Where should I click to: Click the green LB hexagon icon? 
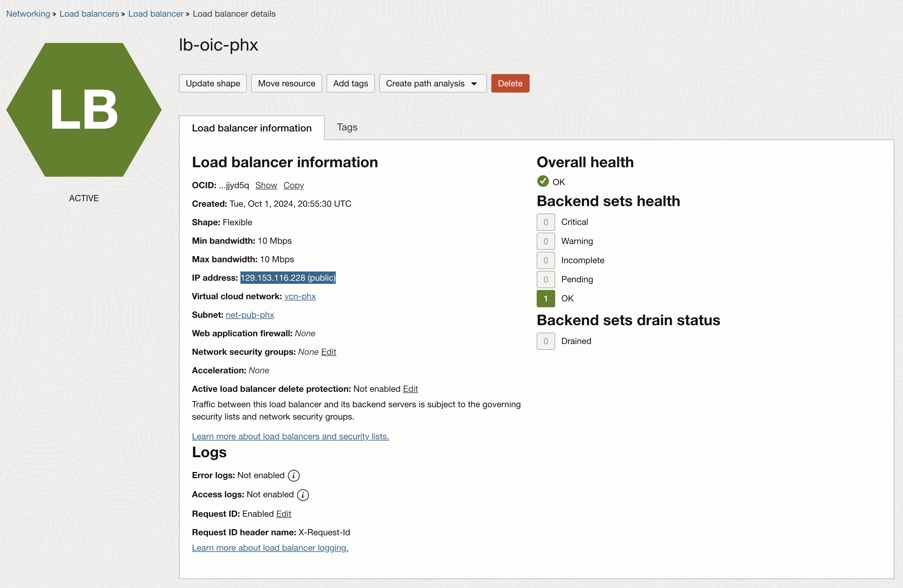pos(84,110)
